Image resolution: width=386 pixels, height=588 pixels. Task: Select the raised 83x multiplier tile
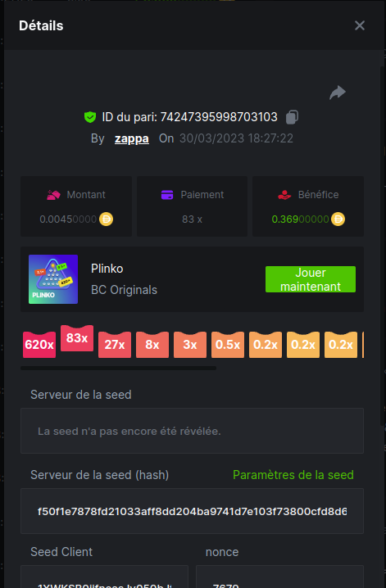[77, 338]
